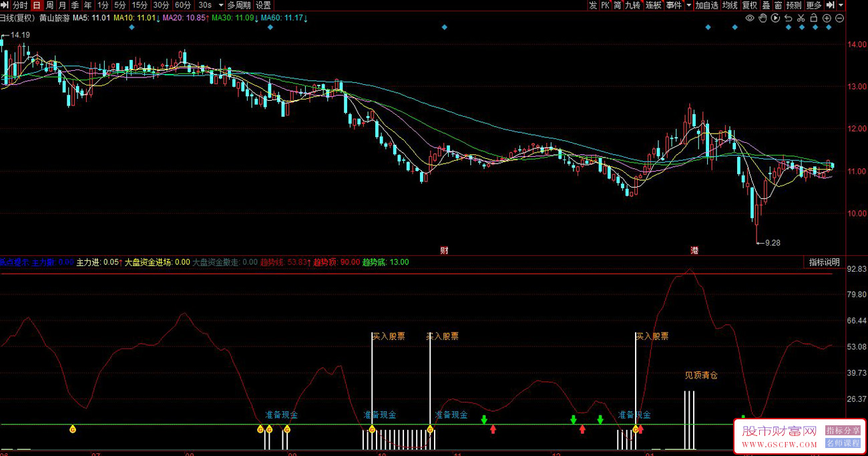The width and height of the screenshot is (868, 456).
Task: Click MA20: 10.85 legend value
Action: pyautogui.click(x=186, y=18)
